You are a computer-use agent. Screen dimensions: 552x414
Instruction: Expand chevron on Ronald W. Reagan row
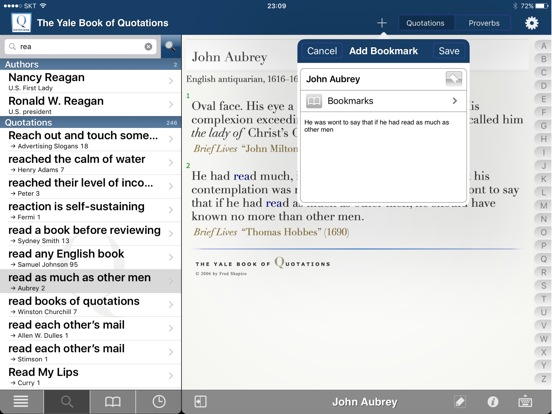pos(171,105)
